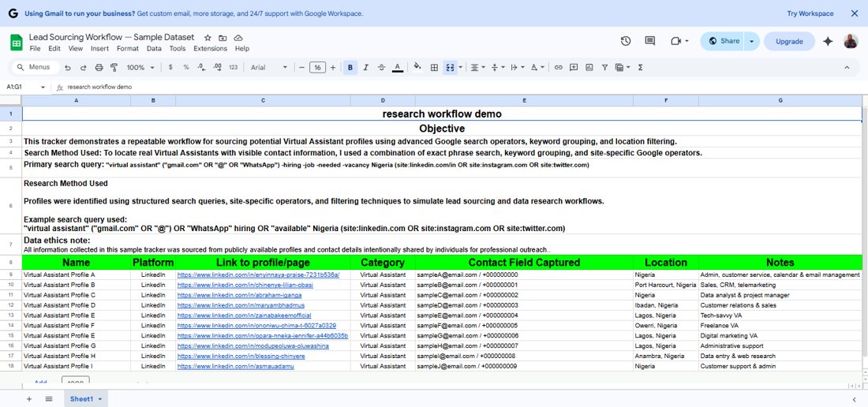This screenshot has width=868, height=407.
Task: Click the redo icon in toolbar
Action: [x=83, y=68]
